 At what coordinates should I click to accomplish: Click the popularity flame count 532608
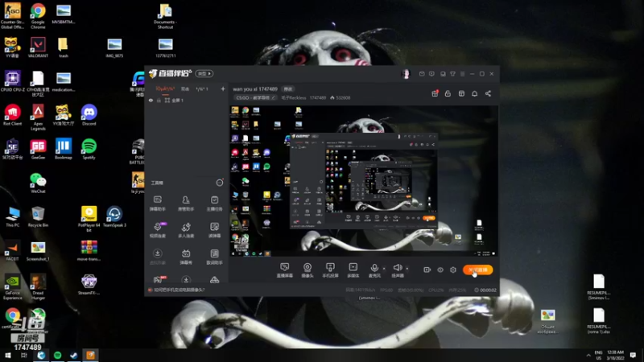pyautogui.click(x=340, y=97)
